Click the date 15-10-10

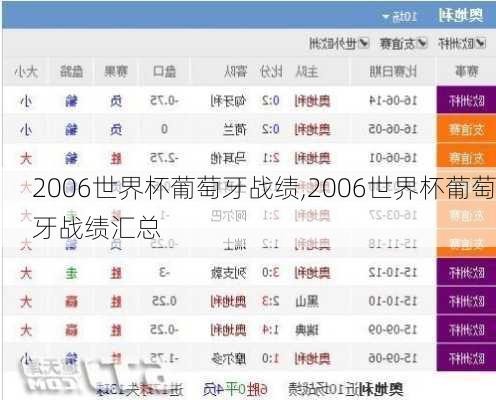[x=393, y=301]
